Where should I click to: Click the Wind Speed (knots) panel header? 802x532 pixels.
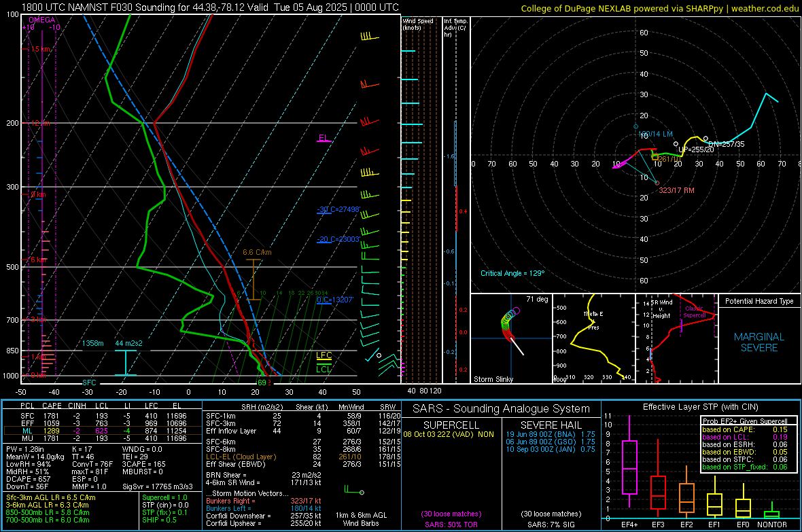(417, 24)
